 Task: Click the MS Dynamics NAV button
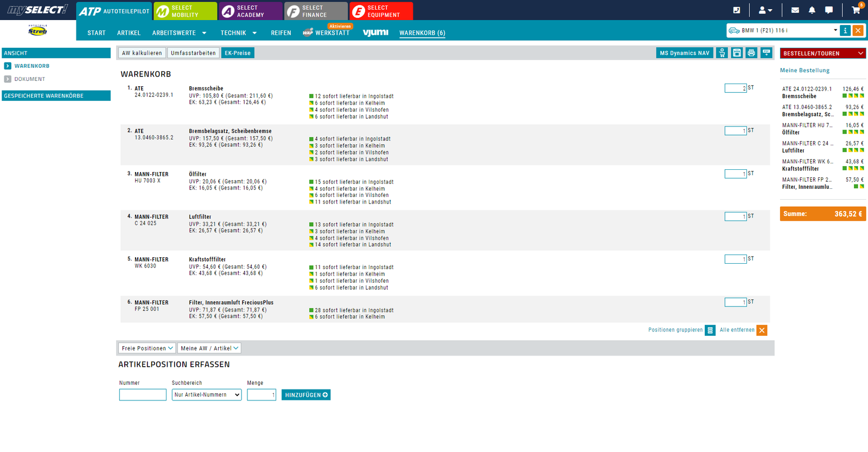click(685, 53)
